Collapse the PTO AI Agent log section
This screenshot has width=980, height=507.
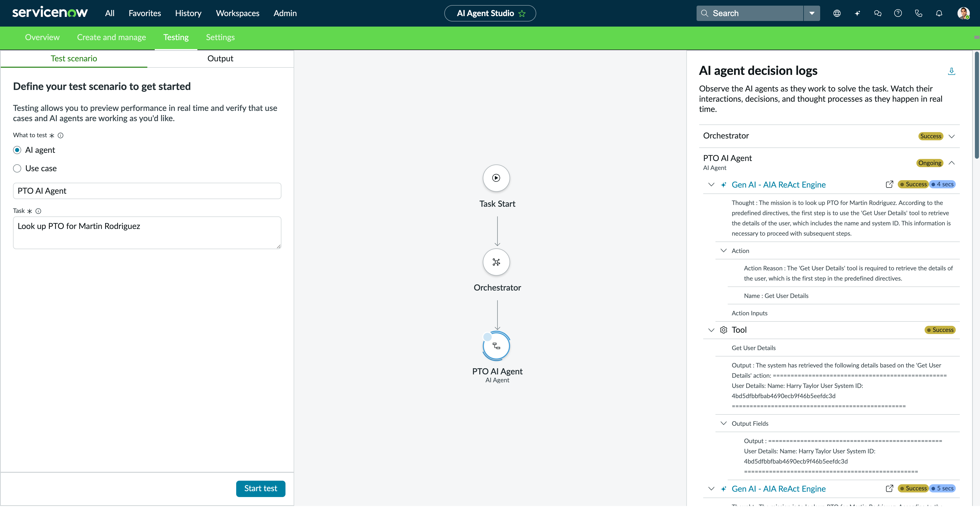point(952,163)
